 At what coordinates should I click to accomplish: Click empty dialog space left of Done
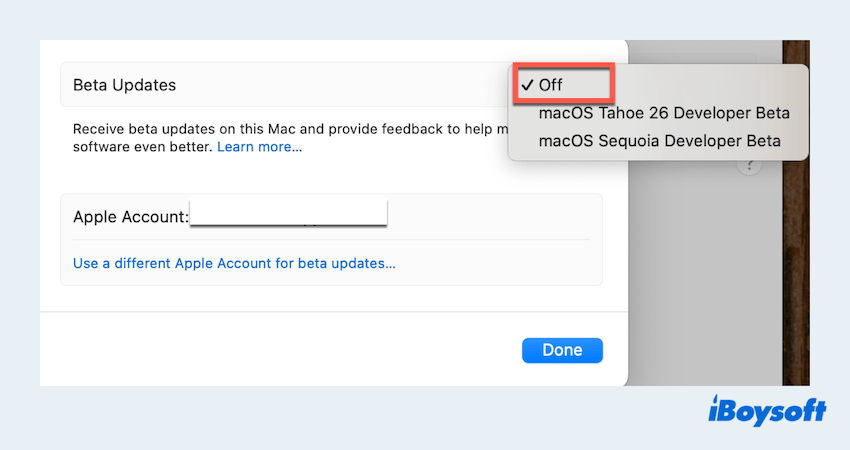[300, 350]
